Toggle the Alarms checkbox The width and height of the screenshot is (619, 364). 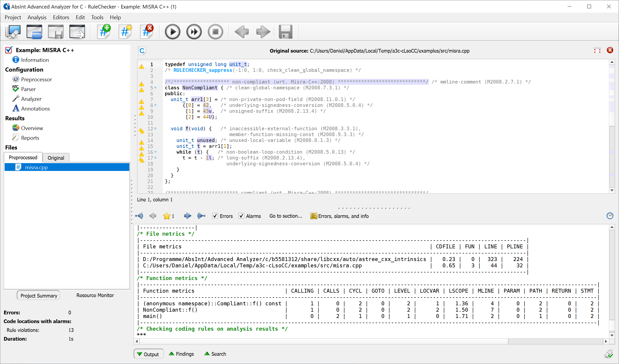pyautogui.click(x=241, y=216)
